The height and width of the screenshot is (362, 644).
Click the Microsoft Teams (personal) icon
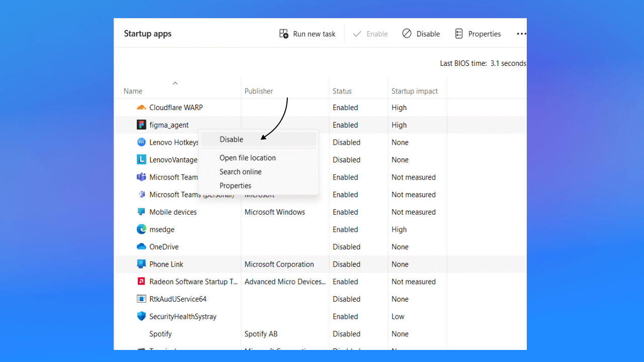coord(141,195)
